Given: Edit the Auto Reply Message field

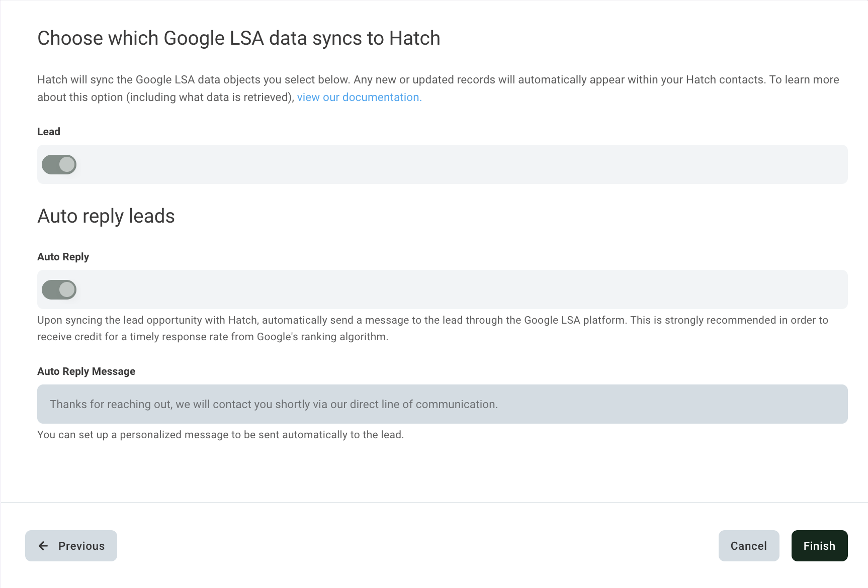Looking at the screenshot, I should click(443, 404).
